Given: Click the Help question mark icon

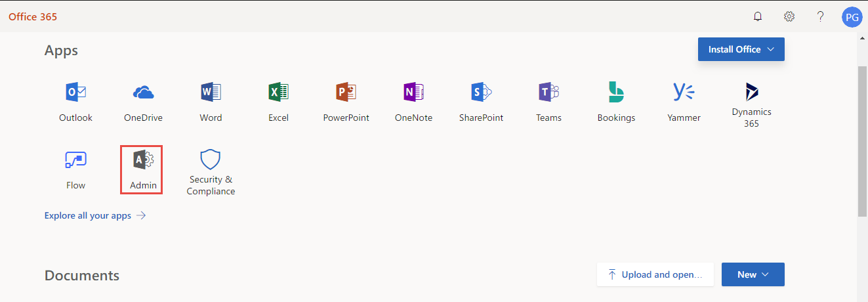Looking at the screenshot, I should pos(820,16).
